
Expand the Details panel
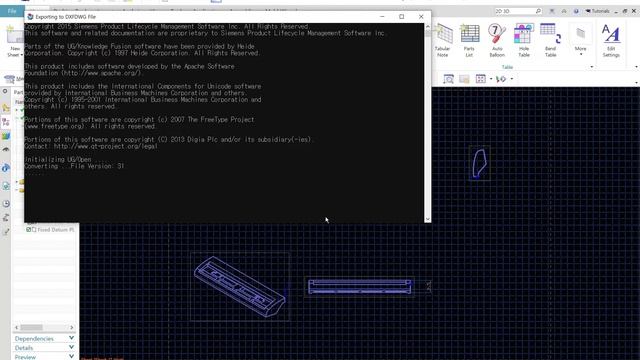(44, 348)
